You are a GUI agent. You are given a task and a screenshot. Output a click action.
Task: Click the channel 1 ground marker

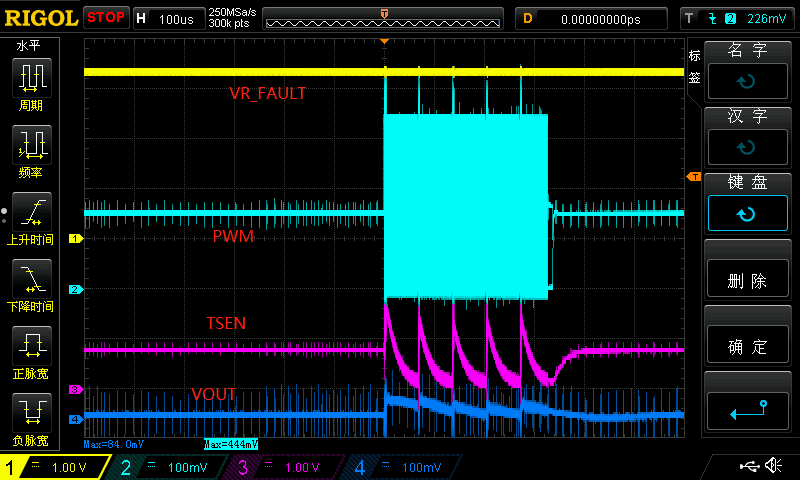tap(76, 238)
